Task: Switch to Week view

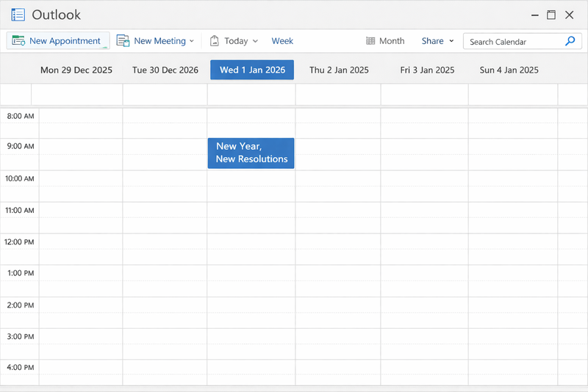Action: 282,41
